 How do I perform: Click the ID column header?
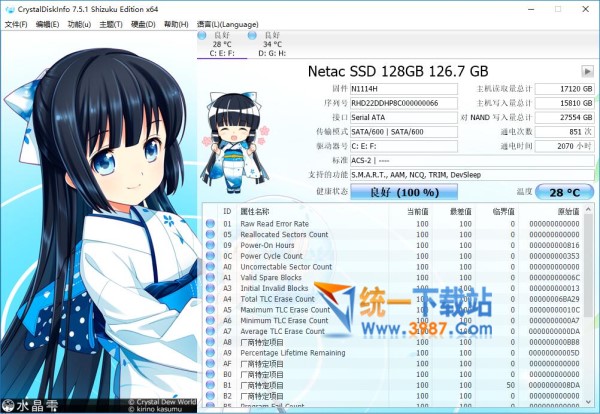pos(227,212)
